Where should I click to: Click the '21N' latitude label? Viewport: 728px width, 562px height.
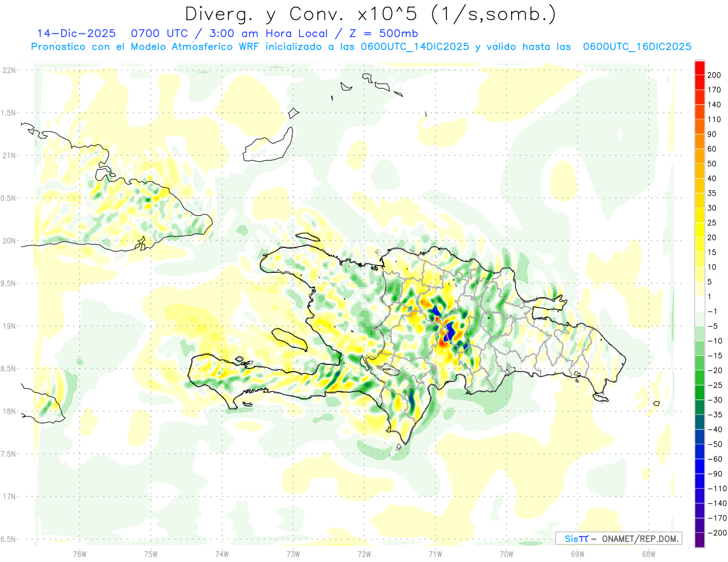tap(9, 156)
